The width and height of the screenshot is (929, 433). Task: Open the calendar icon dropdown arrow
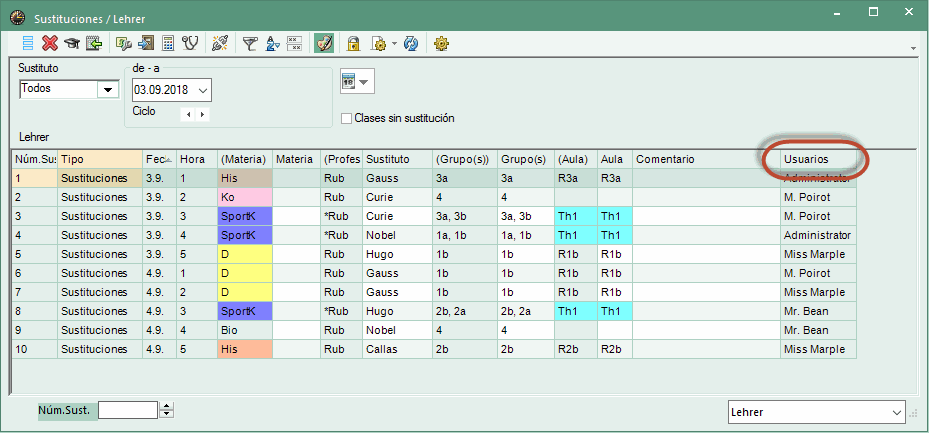[363, 82]
